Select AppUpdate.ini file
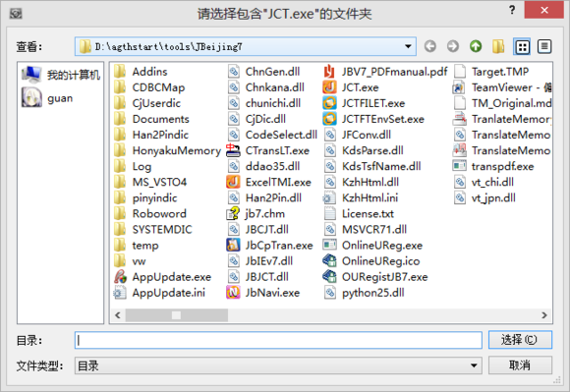The width and height of the screenshot is (570, 392). click(159, 293)
